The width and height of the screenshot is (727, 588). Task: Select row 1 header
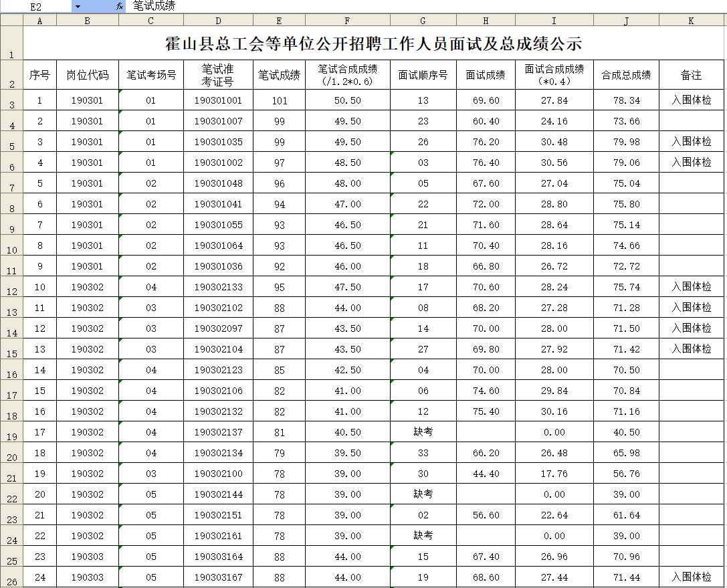(11, 43)
